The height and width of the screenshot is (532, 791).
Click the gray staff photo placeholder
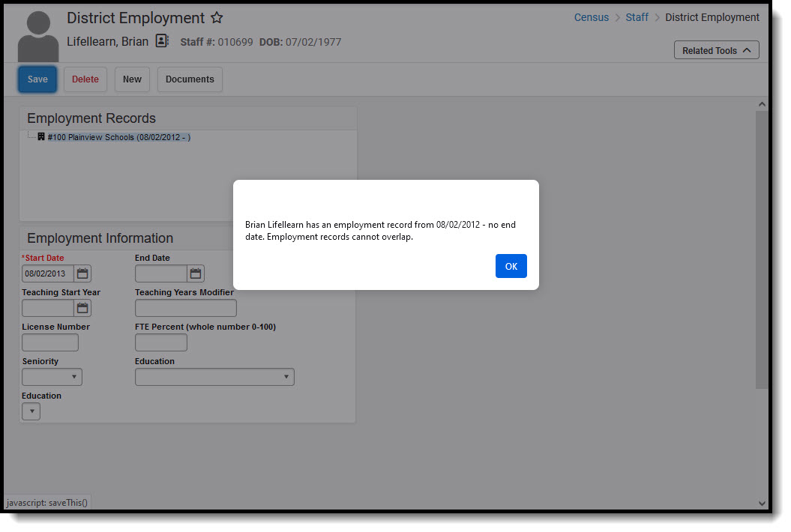tap(38, 36)
